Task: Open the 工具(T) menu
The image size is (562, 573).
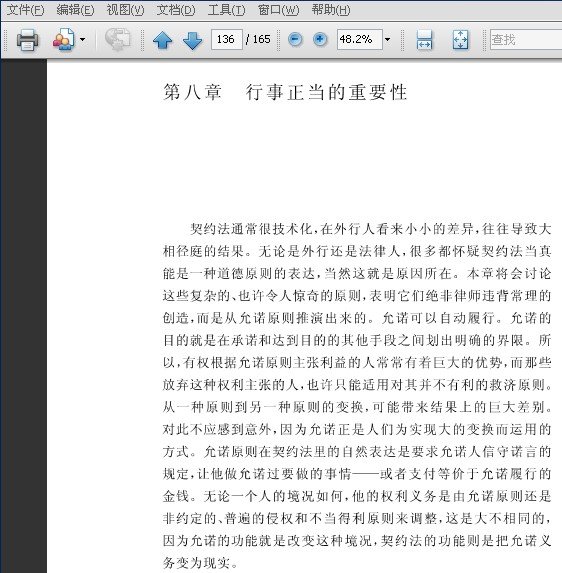Action: [x=226, y=10]
